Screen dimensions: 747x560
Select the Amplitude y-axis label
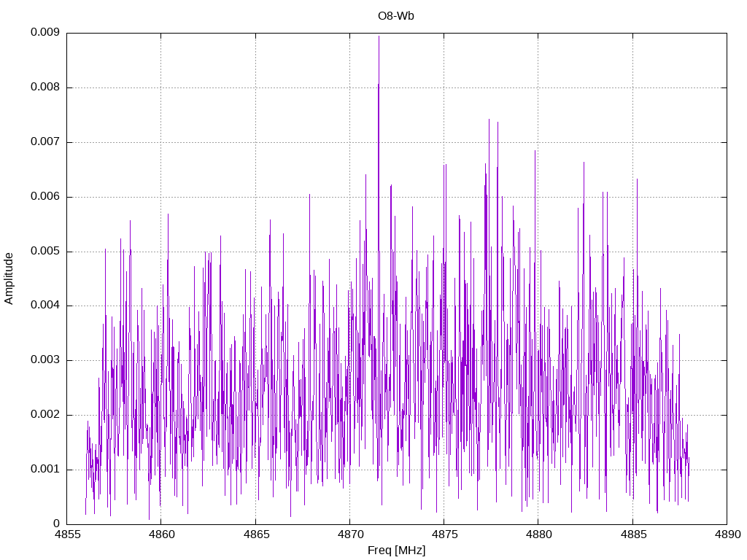pyautogui.click(x=9, y=279)
